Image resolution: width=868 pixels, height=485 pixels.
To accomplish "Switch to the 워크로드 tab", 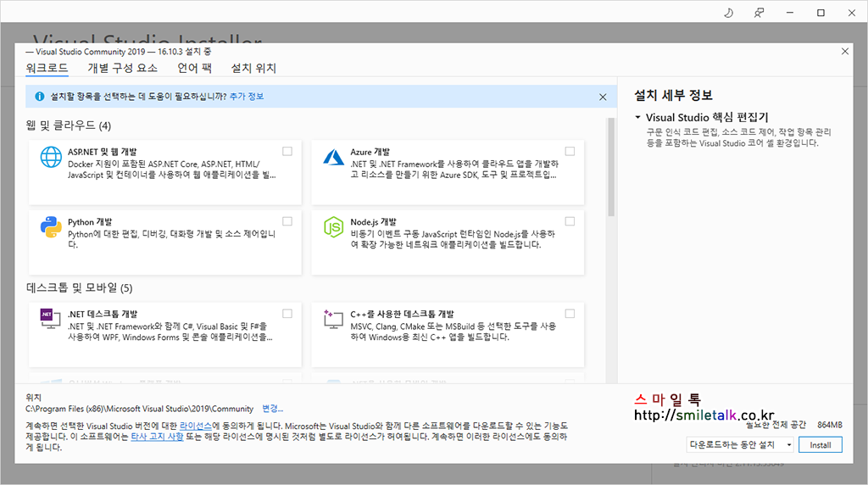I will (47, 68).
